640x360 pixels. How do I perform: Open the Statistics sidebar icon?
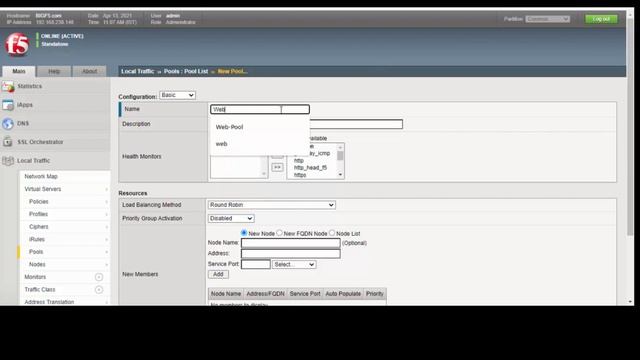tap(8, 87)
